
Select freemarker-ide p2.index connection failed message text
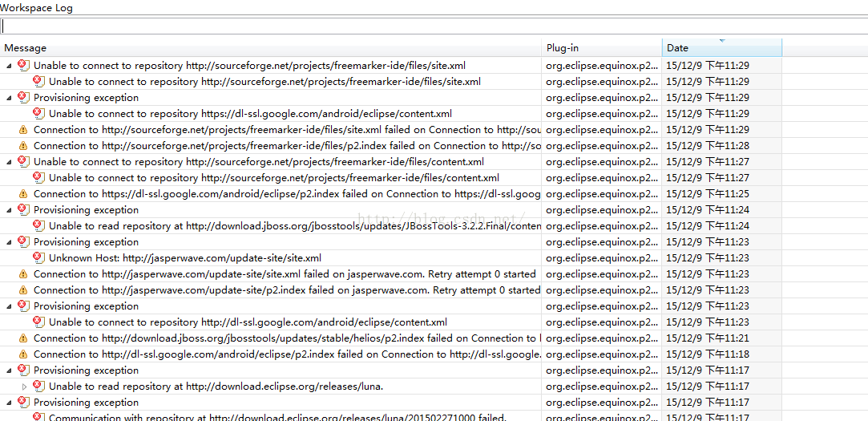pyautogui.click(x=287, y=146)
